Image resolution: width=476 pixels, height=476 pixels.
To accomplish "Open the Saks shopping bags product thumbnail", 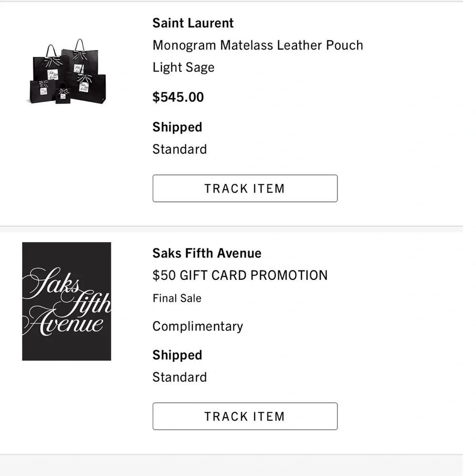I will point(67,72).
